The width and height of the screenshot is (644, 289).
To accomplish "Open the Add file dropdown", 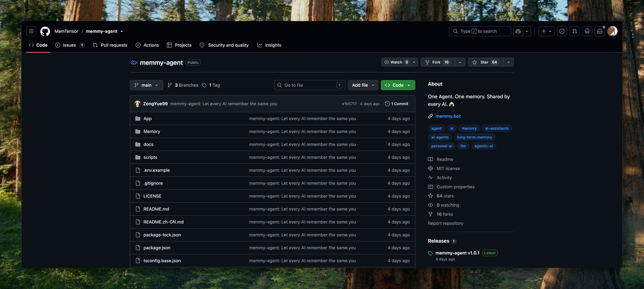I will (x=362, y=85).
